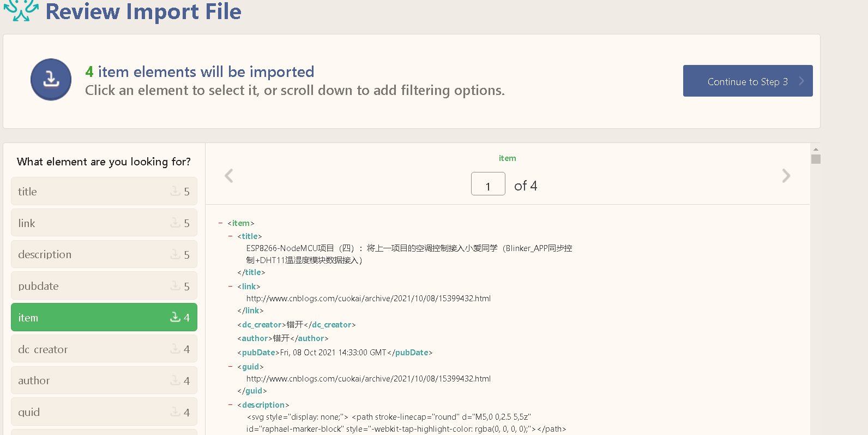The width and height of the screenshot is (868, 435).
Task: Click import icon in title row
Action: pyautogui.click(x=175, y=191)
